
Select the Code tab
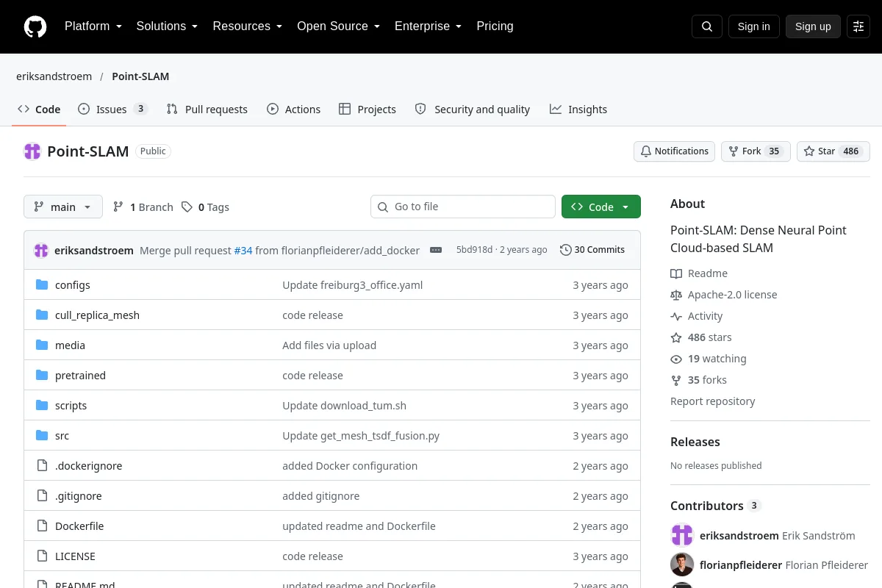coord(39,109)
